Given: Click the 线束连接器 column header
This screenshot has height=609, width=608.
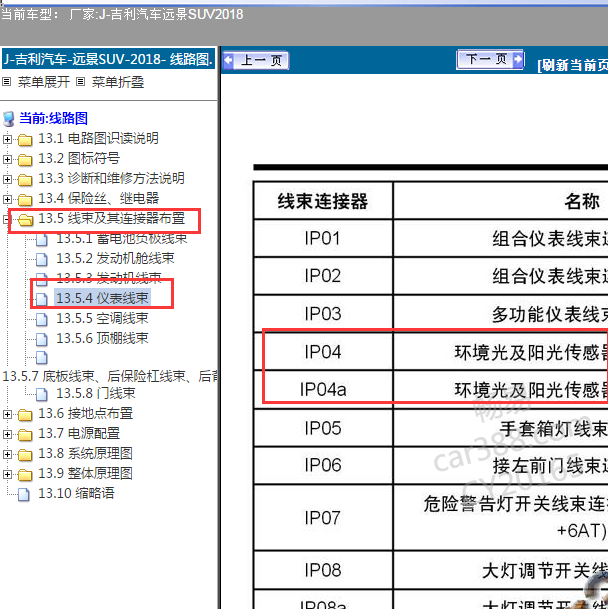Looking at the screenshot, I should [x=322, y=201].
